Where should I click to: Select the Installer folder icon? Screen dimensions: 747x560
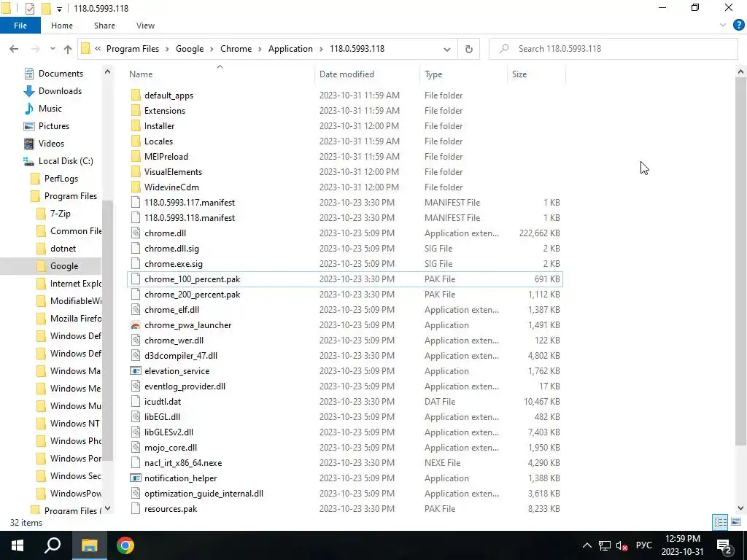click(136, 125)
